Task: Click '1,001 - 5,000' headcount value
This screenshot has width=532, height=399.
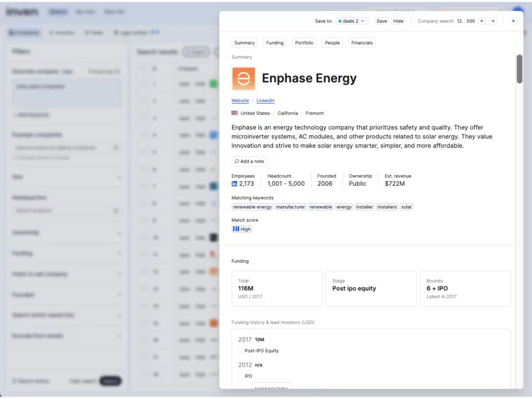Action: point(286,184)
